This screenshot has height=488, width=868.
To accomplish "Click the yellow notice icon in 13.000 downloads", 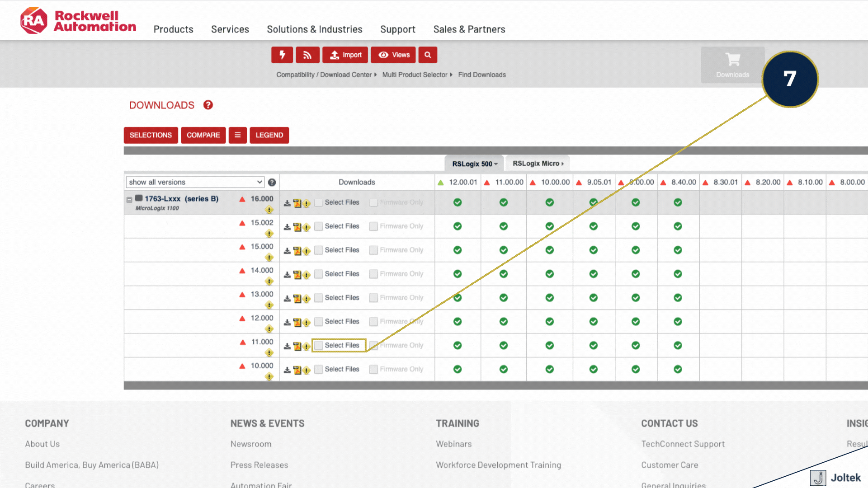I will coord(307,299).
